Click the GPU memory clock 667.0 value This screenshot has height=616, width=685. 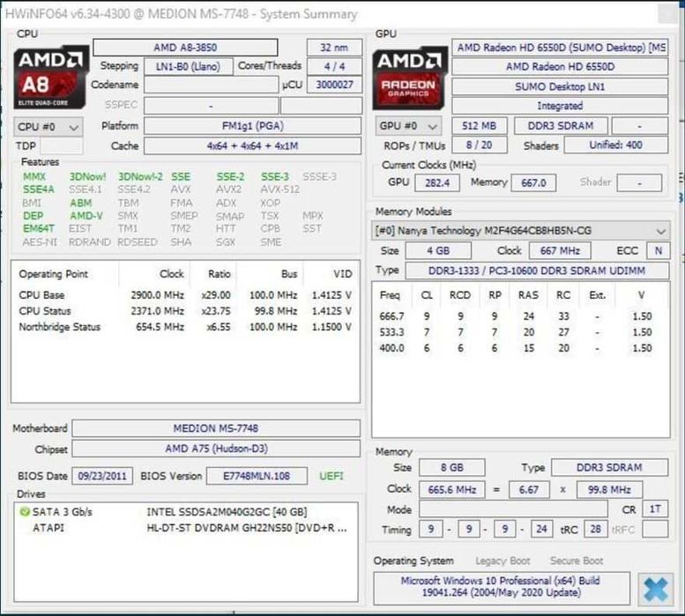click(x=533, y=182)
